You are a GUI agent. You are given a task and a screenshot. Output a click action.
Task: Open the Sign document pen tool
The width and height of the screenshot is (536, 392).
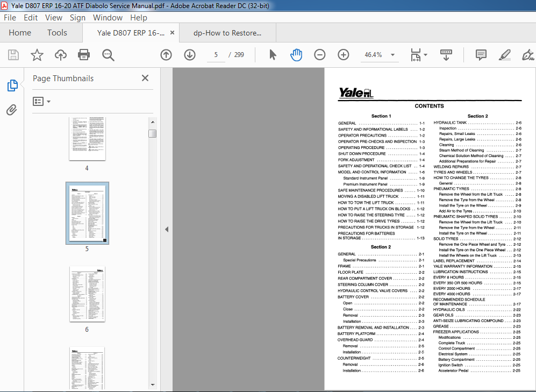click(528, 55)
